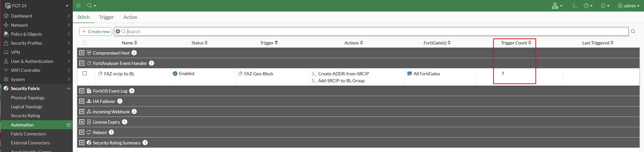Click the FAZ-Geo-Block trigger link

click(x=258, y=73)
